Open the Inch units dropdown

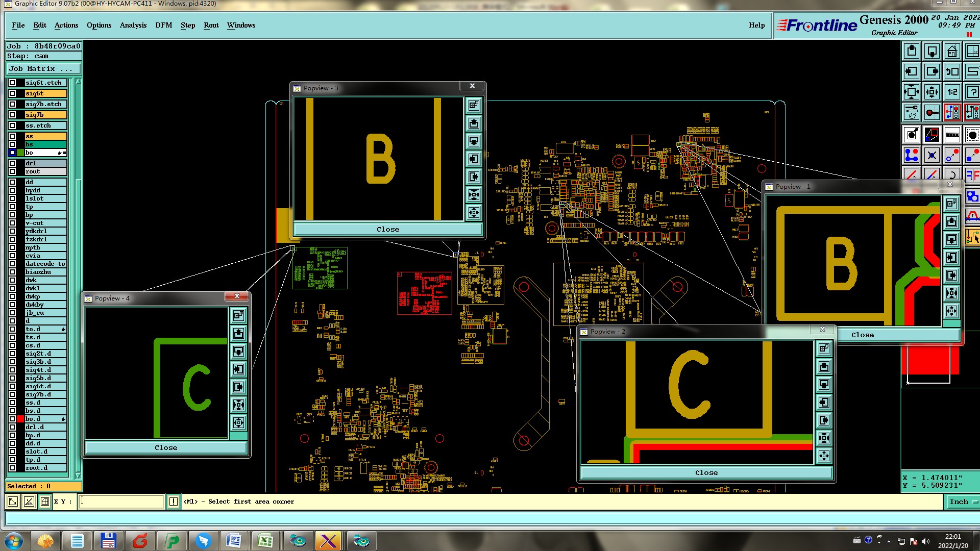click(962, 502)
